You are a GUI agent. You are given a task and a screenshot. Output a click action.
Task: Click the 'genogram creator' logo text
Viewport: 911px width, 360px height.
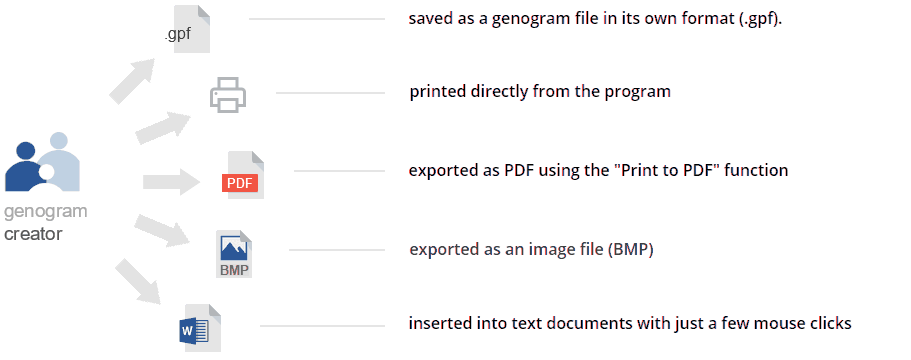(45, 223)
